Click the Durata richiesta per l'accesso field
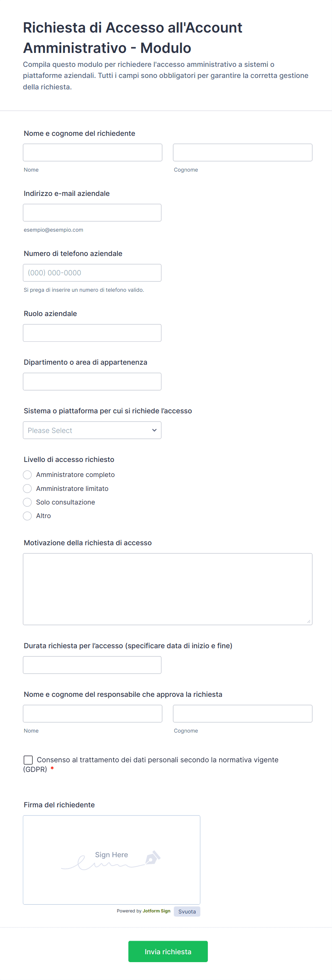 [x=92, y=665]
